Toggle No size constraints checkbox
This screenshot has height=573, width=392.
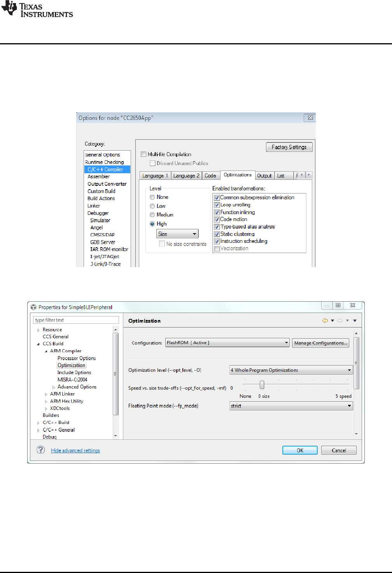[162, 244]
